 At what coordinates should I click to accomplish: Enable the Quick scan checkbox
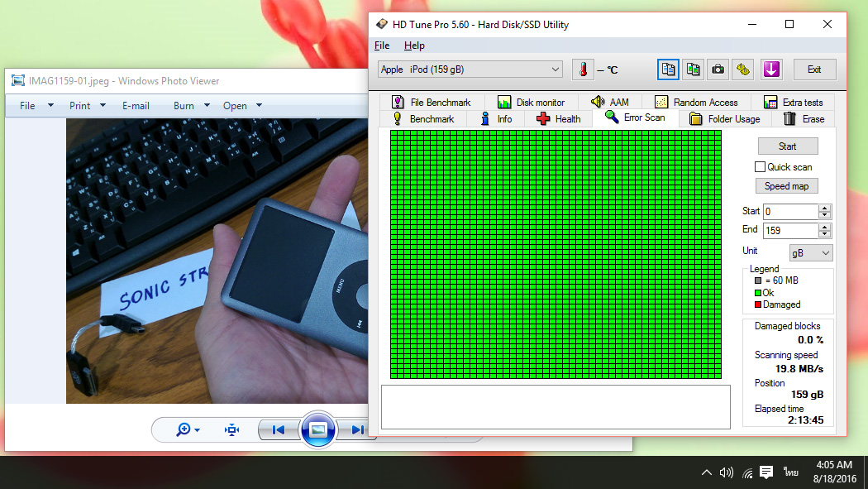coord(760,167)
